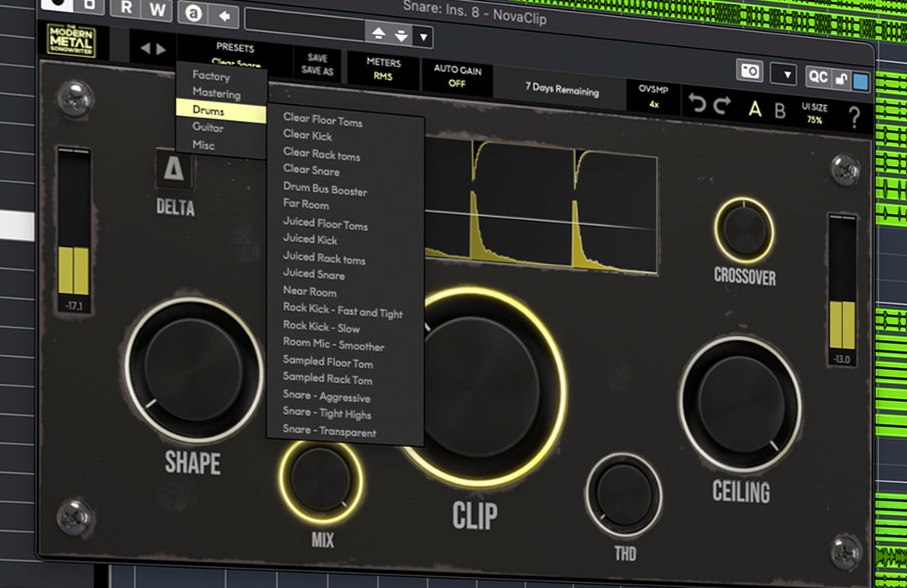
Task: Choose the Snare - Aggressive preset
Action: point(327,397)
